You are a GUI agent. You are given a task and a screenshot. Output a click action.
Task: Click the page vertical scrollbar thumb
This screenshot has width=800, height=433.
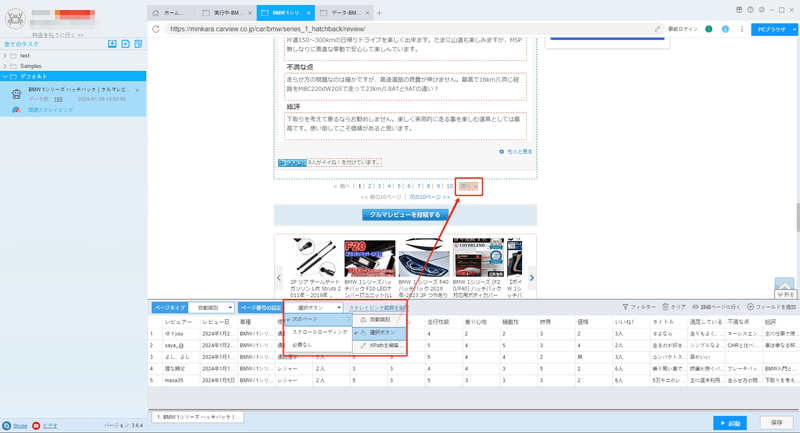(x=797, y=217)
